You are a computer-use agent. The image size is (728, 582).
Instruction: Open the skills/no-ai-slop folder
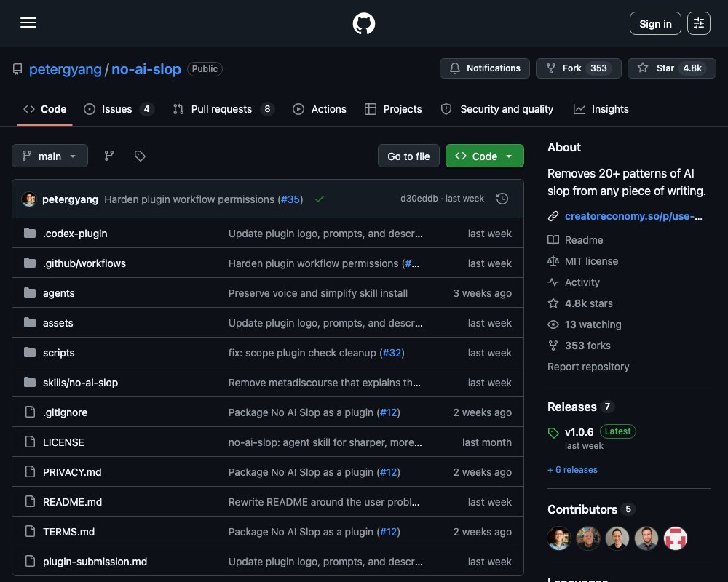point(80,383)
